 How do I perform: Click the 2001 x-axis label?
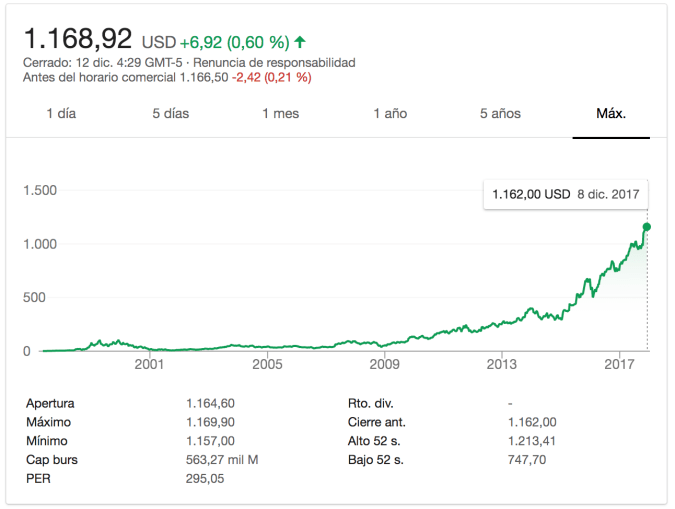(x=149, y=364)
